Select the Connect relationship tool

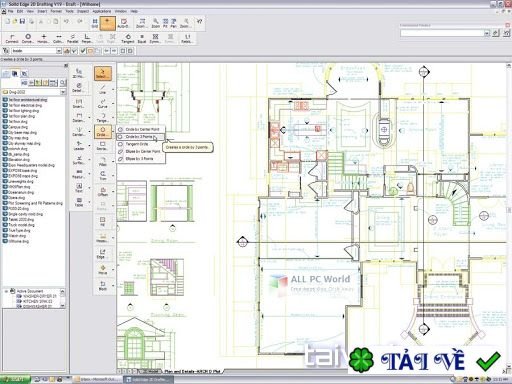tap(12, 38)
